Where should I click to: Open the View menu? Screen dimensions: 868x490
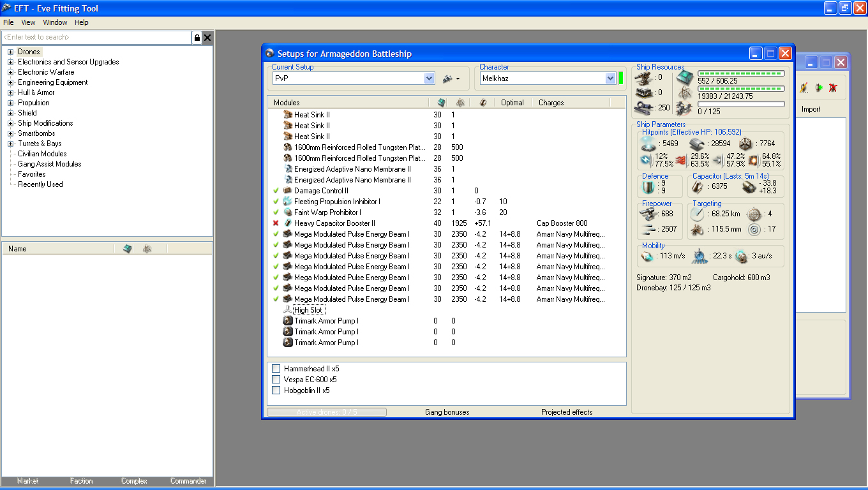tap(28, 22)
